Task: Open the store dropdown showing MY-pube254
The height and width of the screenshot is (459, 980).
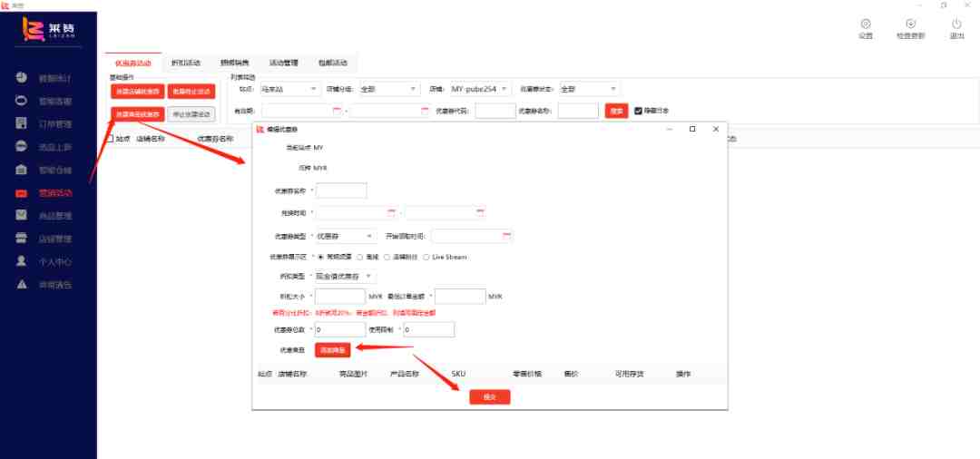Action: (x=479, y=89)
